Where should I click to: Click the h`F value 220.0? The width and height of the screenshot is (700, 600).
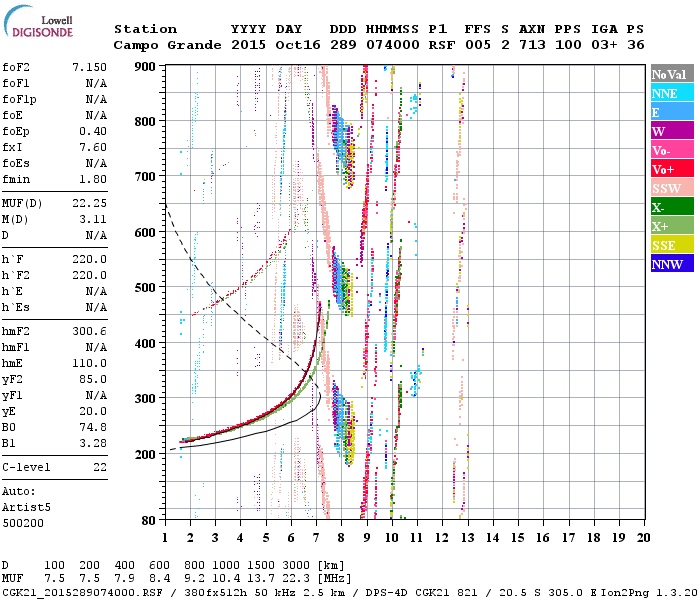tap(89, 260)
